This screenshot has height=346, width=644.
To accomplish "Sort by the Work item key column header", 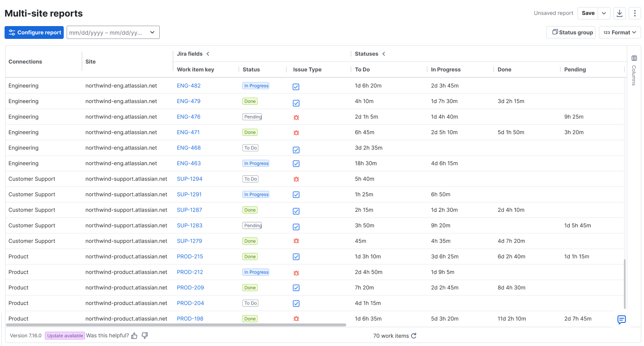I will tap(195, 70).
